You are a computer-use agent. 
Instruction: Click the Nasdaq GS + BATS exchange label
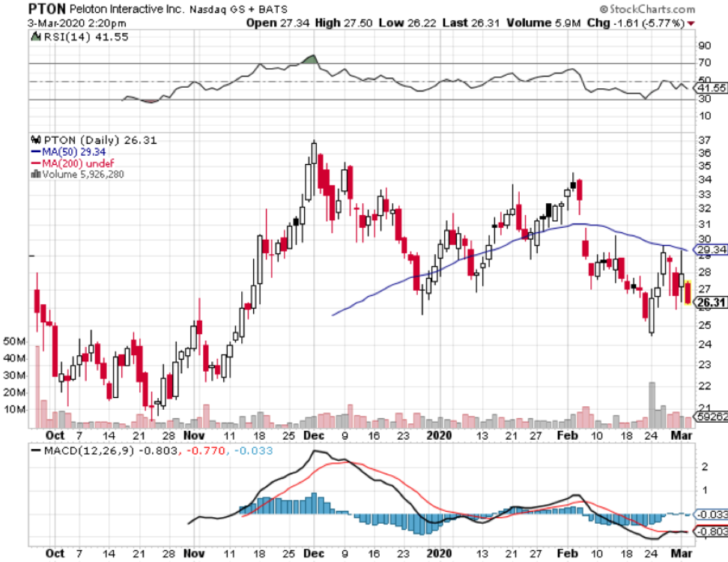click(238, 9)
